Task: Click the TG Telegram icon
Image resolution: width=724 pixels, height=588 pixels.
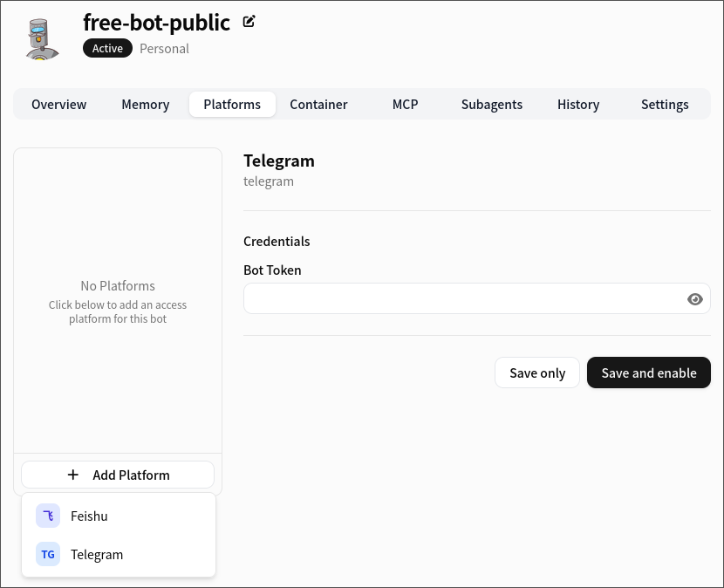Action: (48, 555)
